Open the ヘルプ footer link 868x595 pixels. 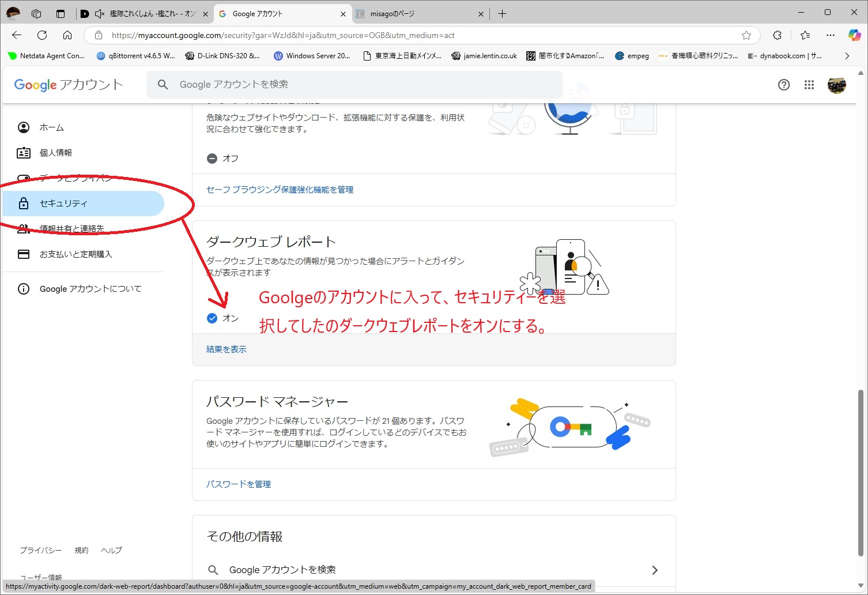coord(111,550)
